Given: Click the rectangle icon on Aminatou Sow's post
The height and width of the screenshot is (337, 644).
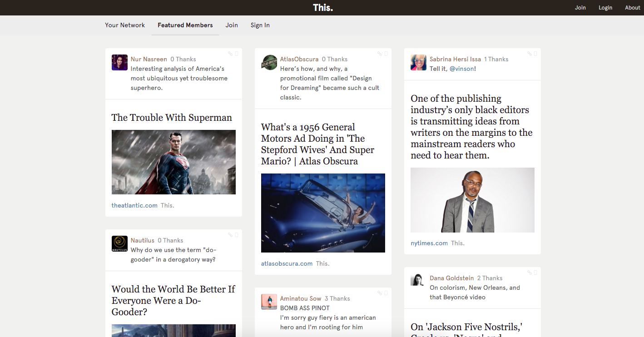Looking at the screenshot, I should click(386, 293).
